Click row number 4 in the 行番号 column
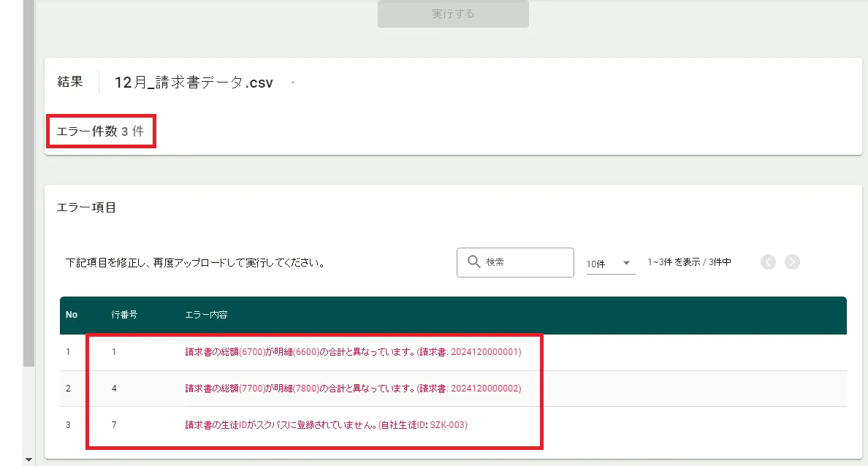The image size is (868, 466). tap(114, 389)
